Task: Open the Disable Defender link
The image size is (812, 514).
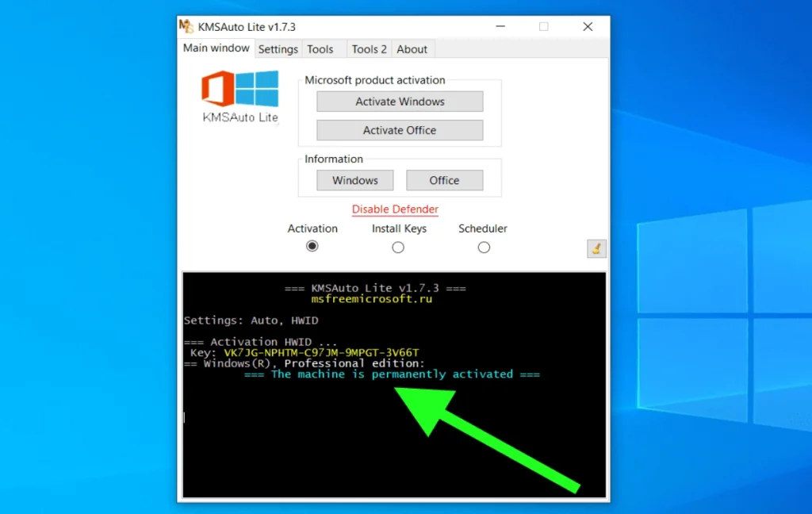Action: pyautogui.click(x=394, y=209)
